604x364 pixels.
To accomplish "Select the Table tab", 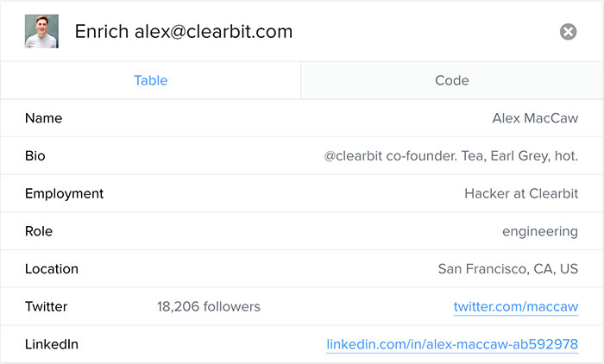I will point(151,81).
